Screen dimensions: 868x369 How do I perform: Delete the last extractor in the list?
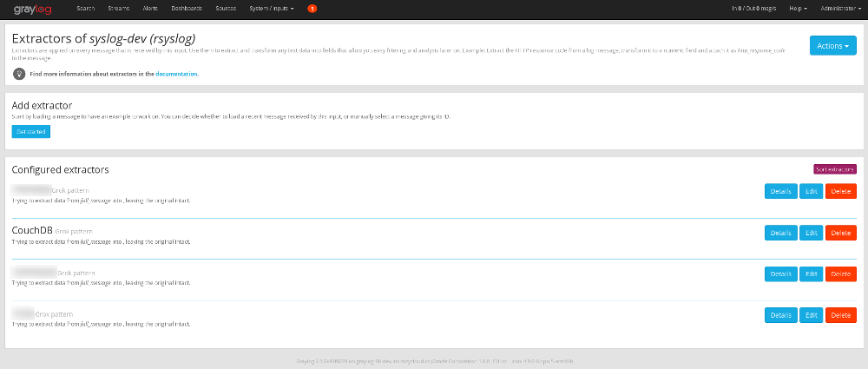pyautogui.click(x=840, y=315)
